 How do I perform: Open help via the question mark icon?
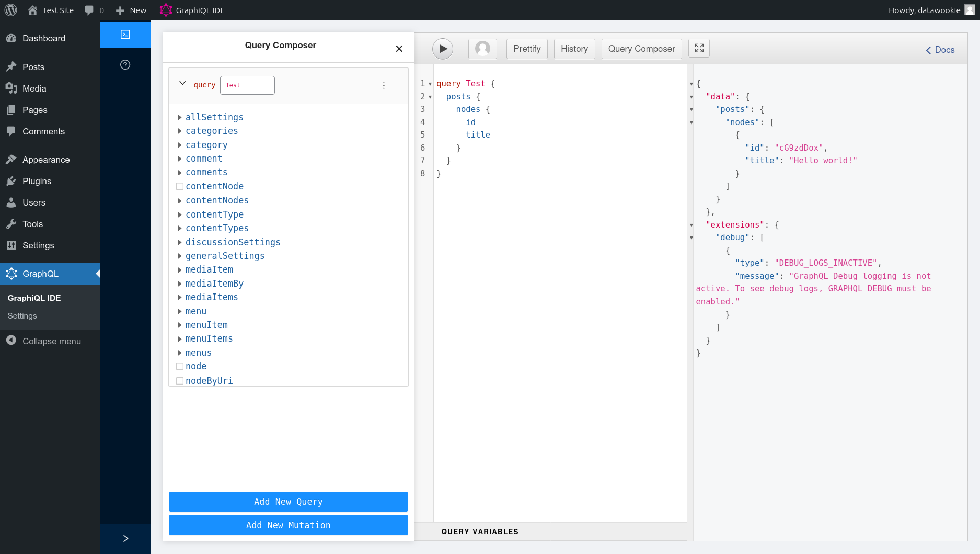point(125,64)
